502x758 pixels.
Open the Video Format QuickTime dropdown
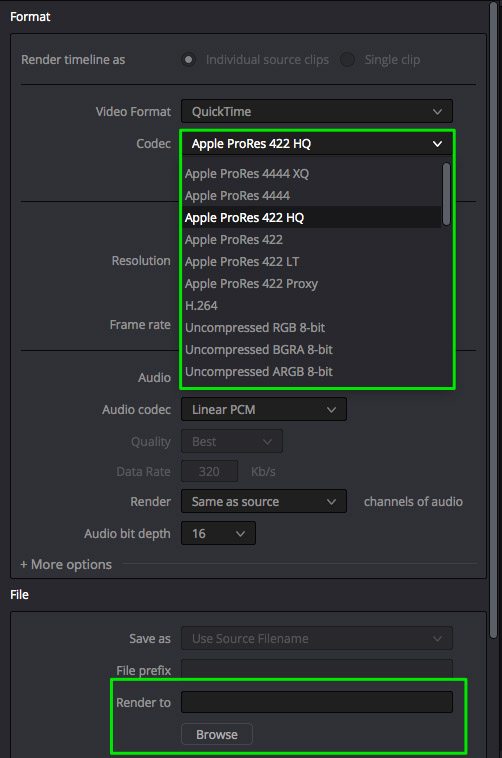[x=317, y=111]
